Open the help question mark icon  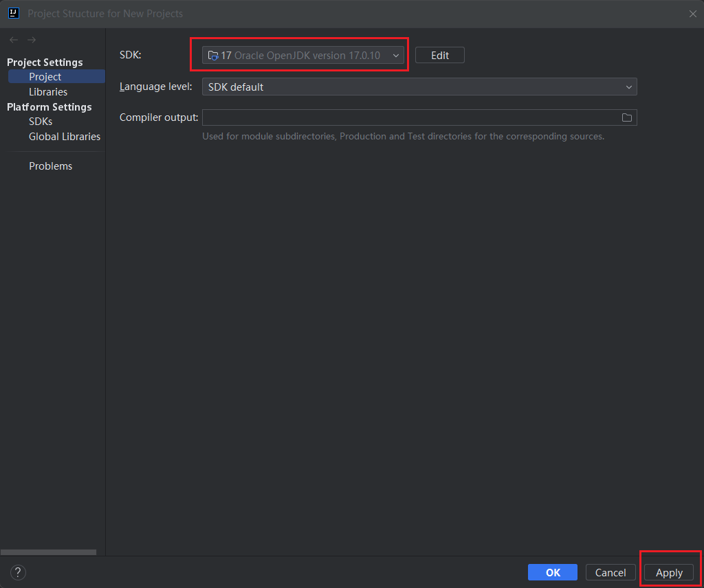[x=18, y=572]
